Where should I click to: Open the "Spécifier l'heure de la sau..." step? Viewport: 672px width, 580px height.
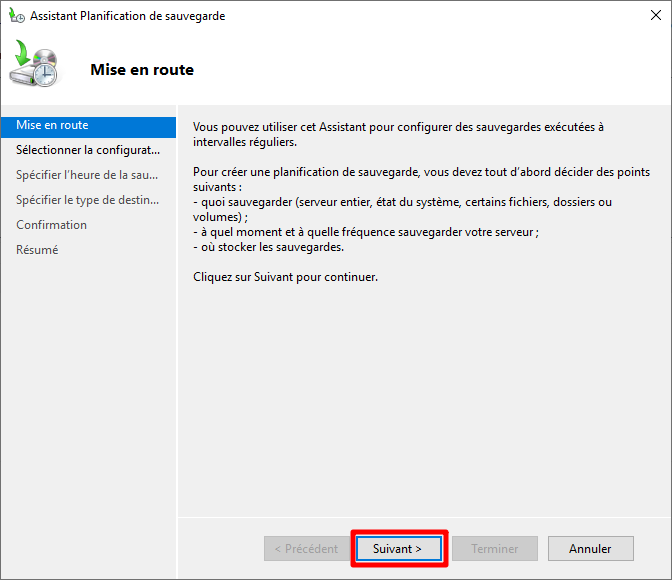87,175
